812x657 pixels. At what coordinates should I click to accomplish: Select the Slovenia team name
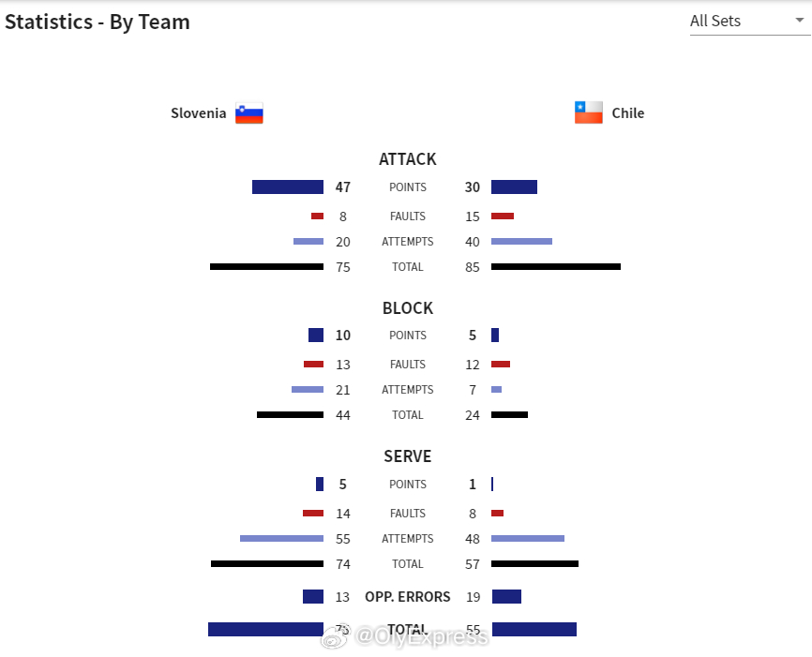[199, 112]
